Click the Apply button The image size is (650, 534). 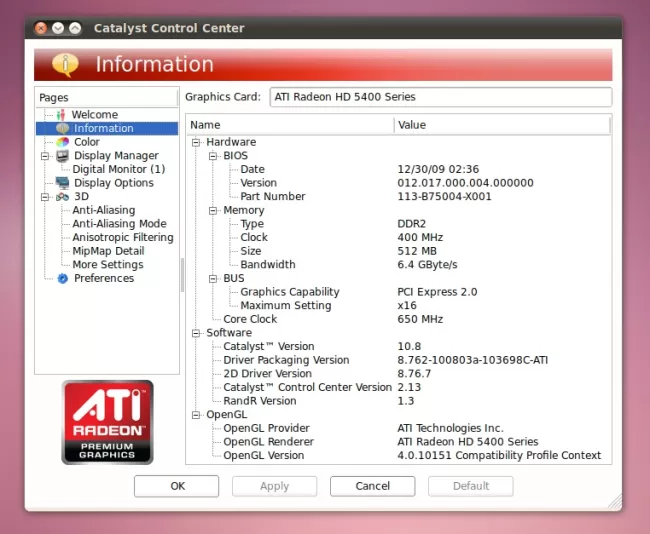click(x=274, y=486)
